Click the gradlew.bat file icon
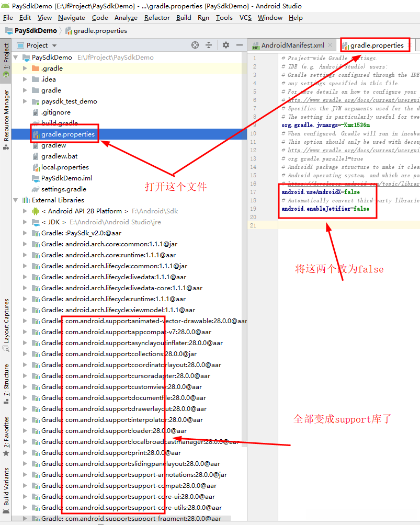The width and height of the screenshot is (420, 525). tap(36, 156)
